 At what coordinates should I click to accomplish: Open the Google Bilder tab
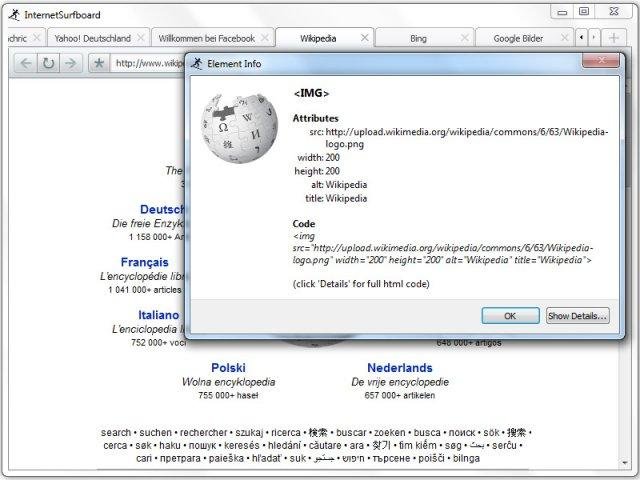pyautogui.click(x=518, y=38)
